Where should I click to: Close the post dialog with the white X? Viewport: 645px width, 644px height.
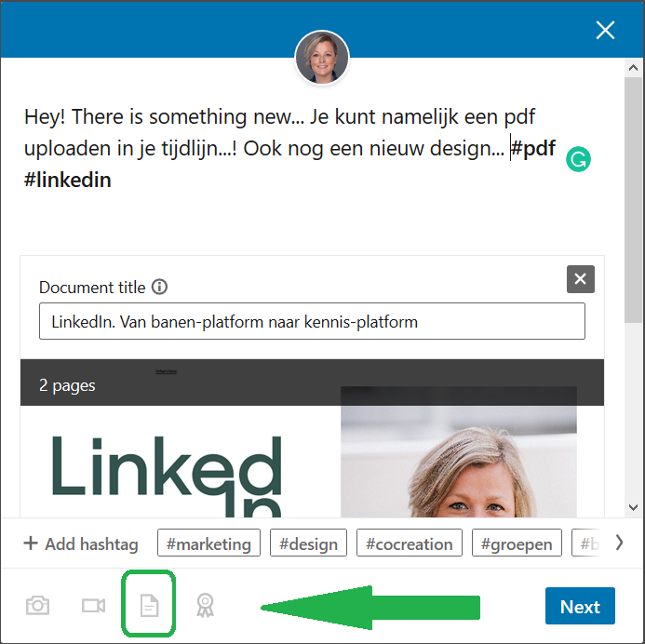tap(605, 30)
